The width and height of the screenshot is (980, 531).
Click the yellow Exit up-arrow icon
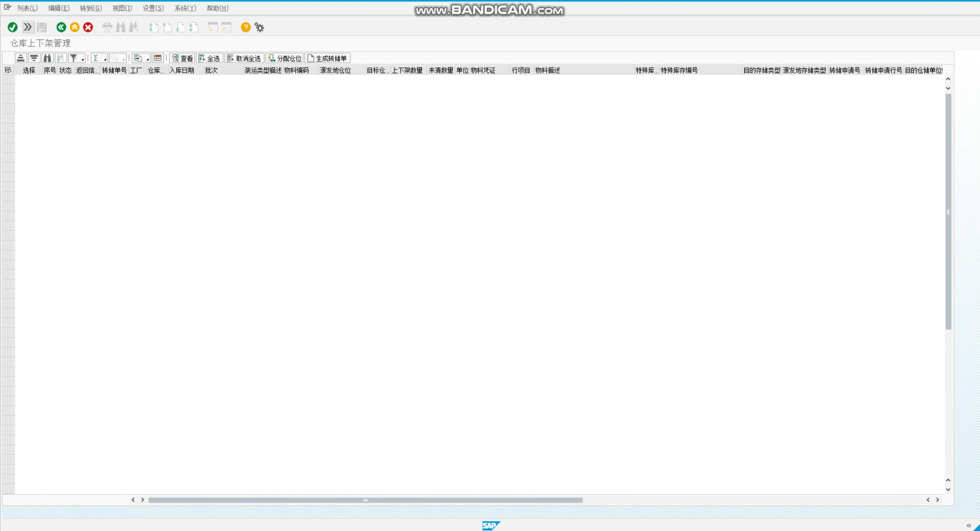pyautogui.click(x=75, y=27)
